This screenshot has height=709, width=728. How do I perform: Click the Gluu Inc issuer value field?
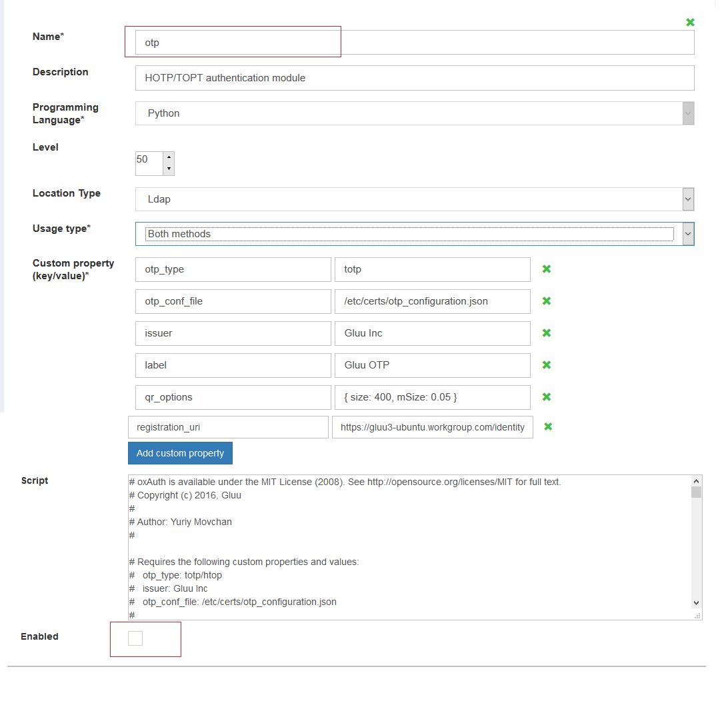point(432,333)
